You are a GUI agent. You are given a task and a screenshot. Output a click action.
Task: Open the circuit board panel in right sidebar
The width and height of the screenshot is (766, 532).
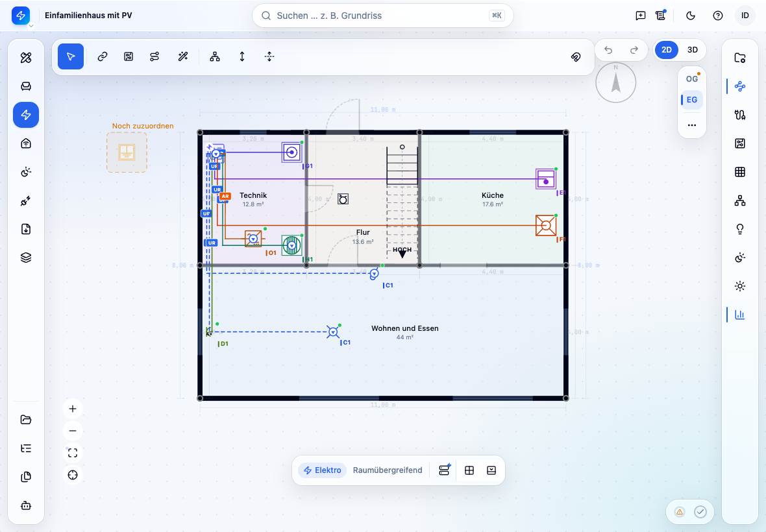pos(740,143)
